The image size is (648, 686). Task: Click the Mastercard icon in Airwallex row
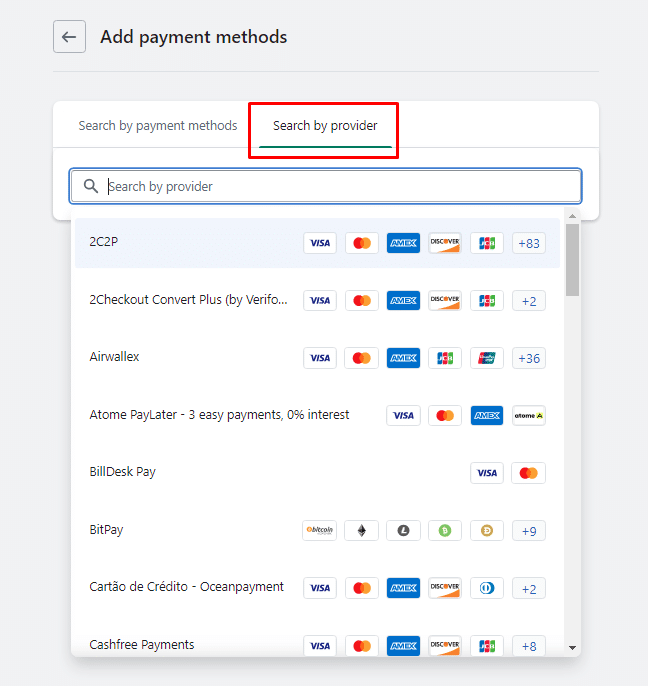point(362,358)
